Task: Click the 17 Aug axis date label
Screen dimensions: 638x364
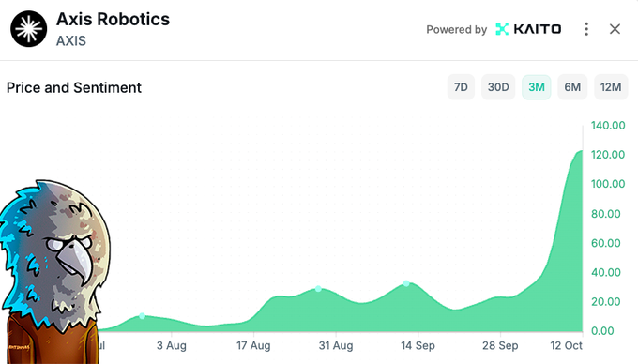Action: (253, 345)
